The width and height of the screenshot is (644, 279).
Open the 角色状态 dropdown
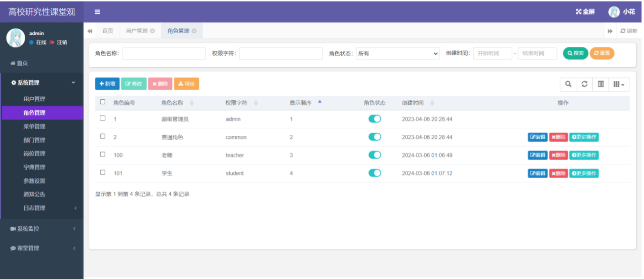[398, 53]
